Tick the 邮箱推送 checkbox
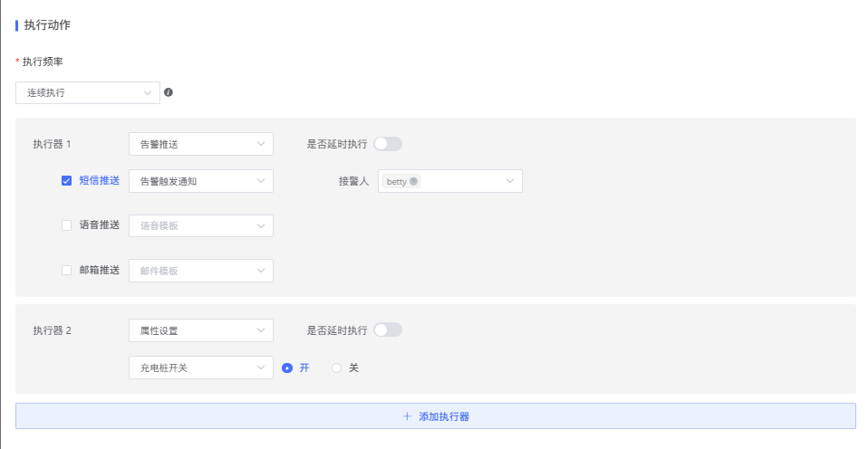Screen dimensions: 868x449 (x=66, y=270)
